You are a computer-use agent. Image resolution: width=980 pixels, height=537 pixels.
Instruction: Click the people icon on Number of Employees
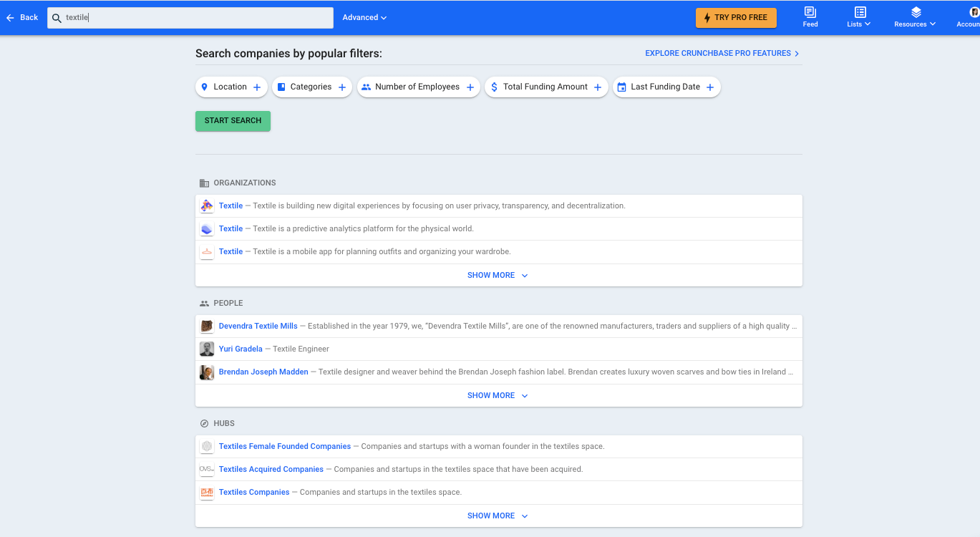(367, 87)
